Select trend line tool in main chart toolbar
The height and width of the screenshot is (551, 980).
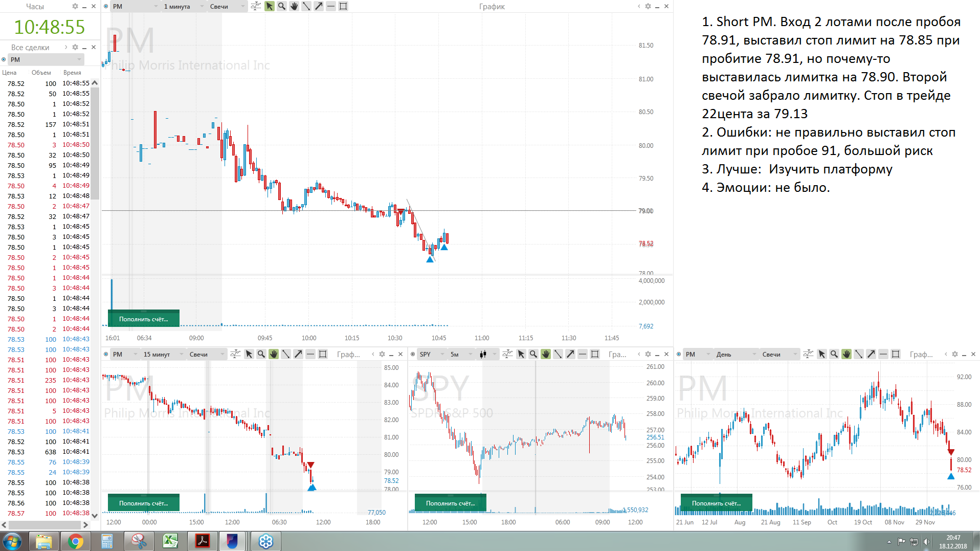[x=306, y=6]
